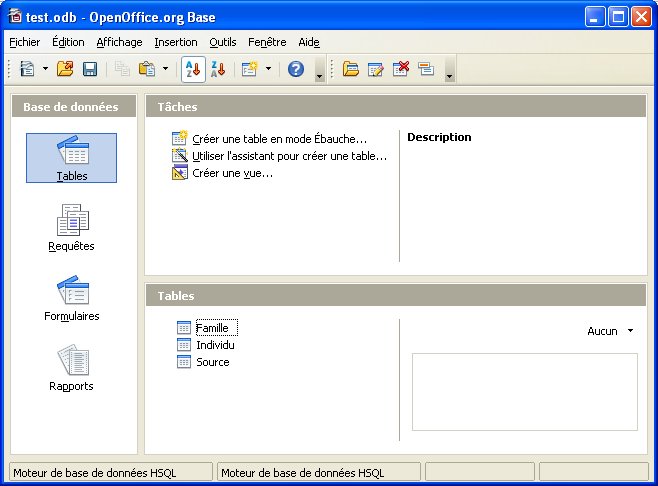Click the 'Tâches' panel header
Screen dimensions: 658x486
(396, 107)
